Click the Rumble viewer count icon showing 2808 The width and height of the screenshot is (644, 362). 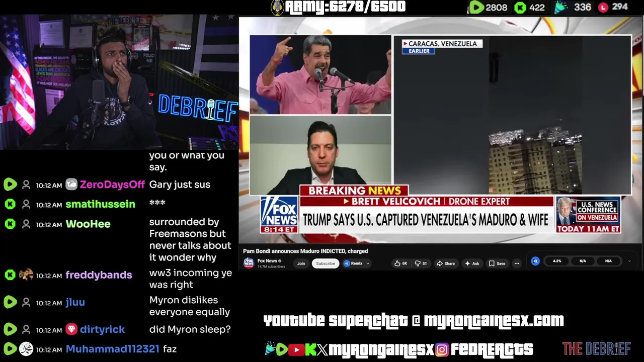pyautogui.click(x=475, y=7)
